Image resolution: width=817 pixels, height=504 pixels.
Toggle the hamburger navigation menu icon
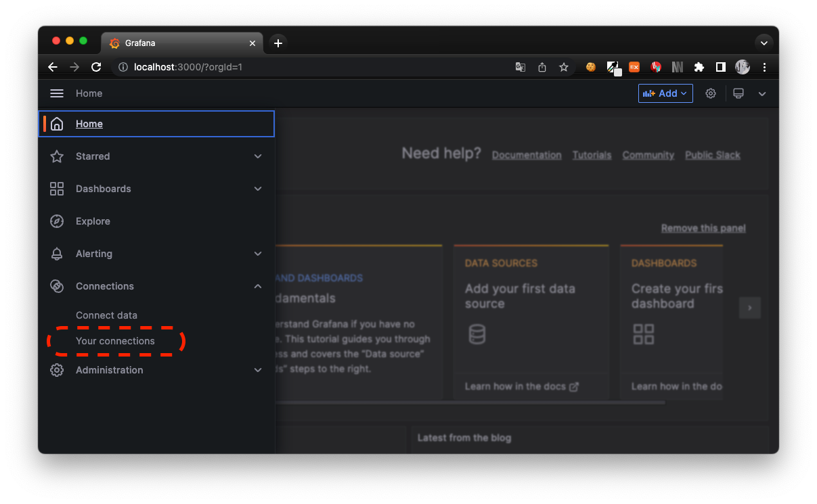point(57,93)
